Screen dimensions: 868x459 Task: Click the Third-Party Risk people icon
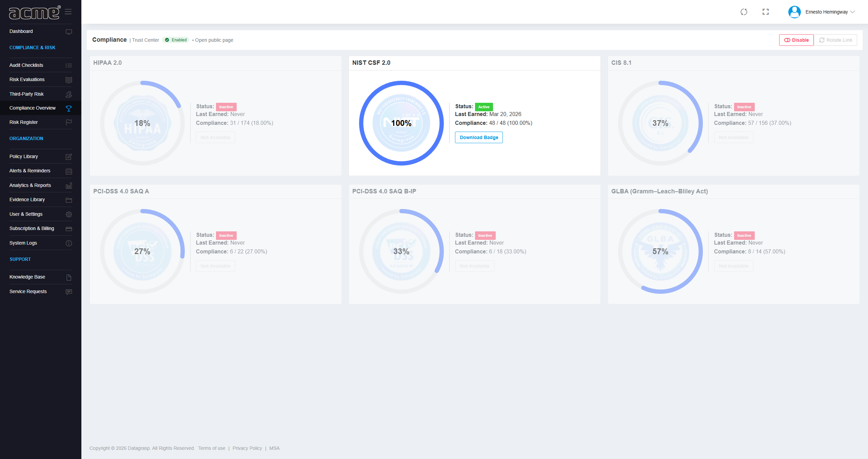pos(69,94)
